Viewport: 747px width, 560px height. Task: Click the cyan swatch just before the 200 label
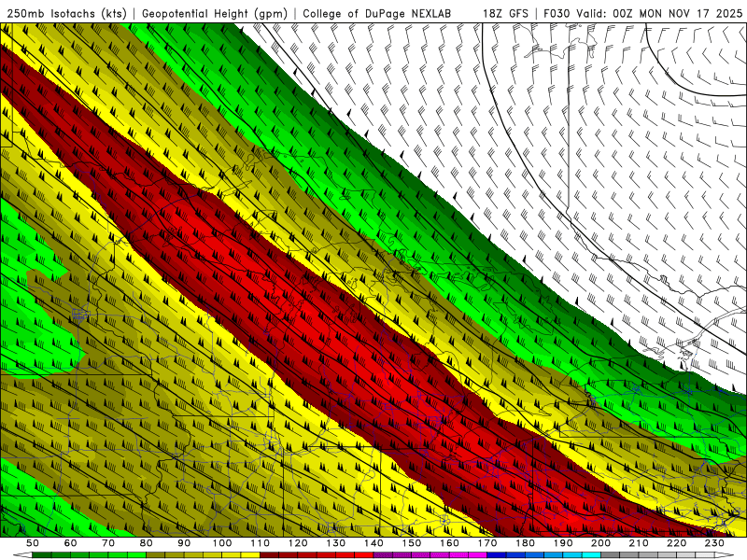point(591,555)
